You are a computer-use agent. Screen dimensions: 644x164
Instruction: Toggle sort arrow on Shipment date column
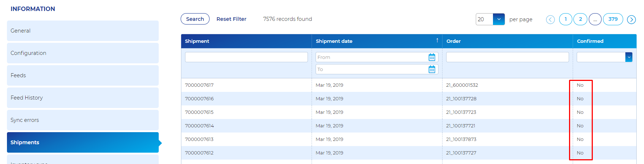point(437,41)
